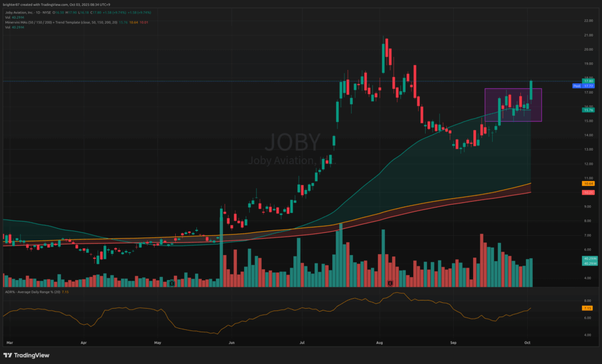
Task: Click the red 10.01 moving average label
Action: pos(587,192)
